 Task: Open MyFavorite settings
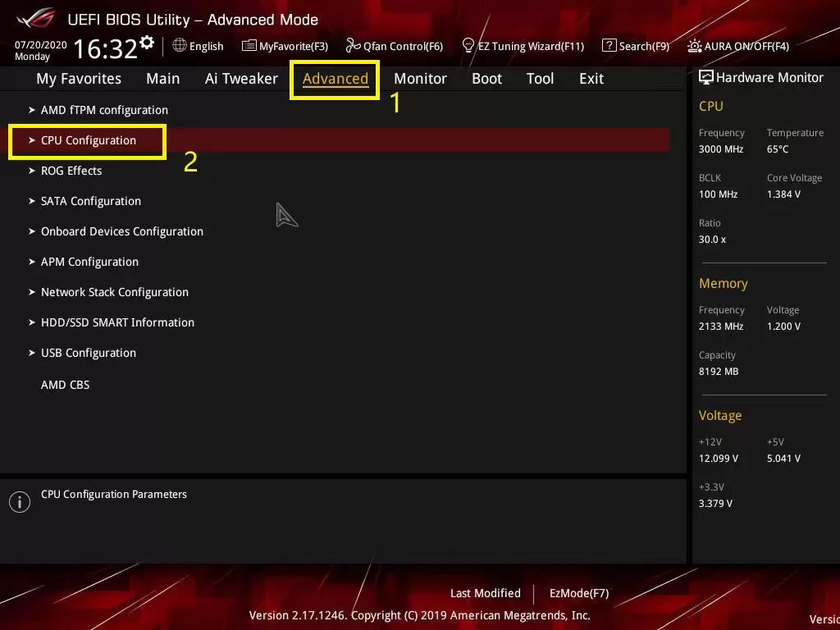285,46
